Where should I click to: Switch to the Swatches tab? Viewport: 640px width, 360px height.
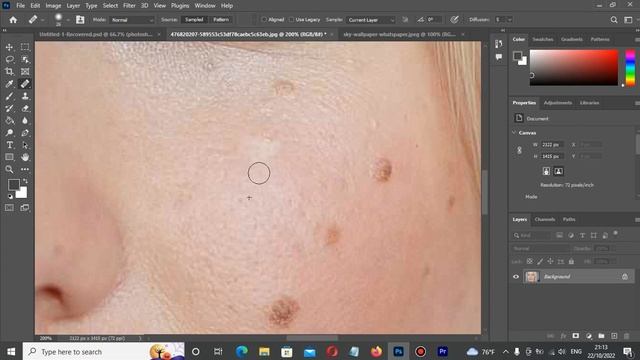coord(542,39)
